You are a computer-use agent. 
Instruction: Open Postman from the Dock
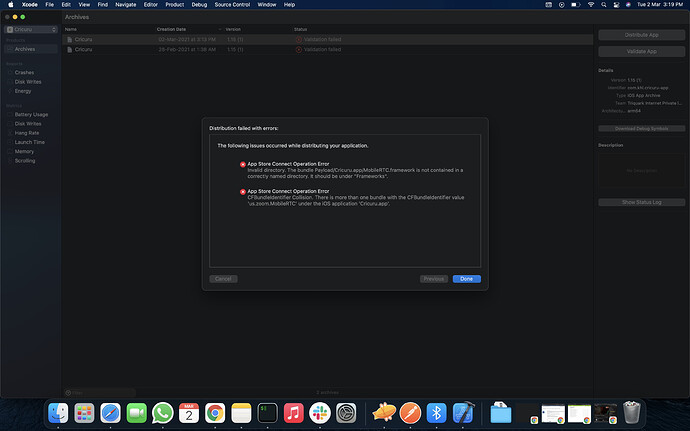point(410,413)
